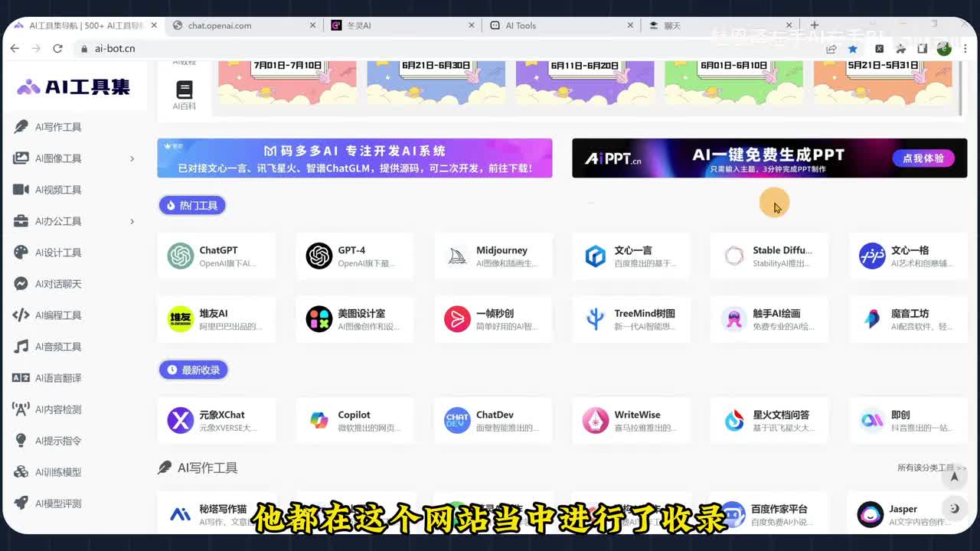Open the 7月01日-7月10日 thumbnail card

pyautogui.click(x=287, y=83)
